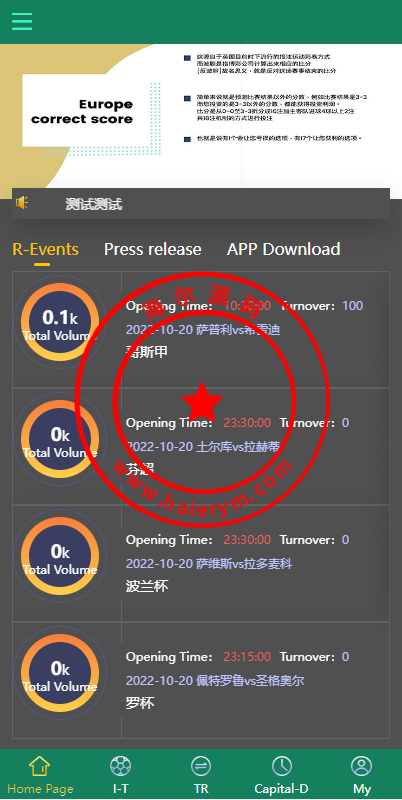Open the 萨普利vs希罗迪 match link

pyautogui.click(x=203, y=330)
